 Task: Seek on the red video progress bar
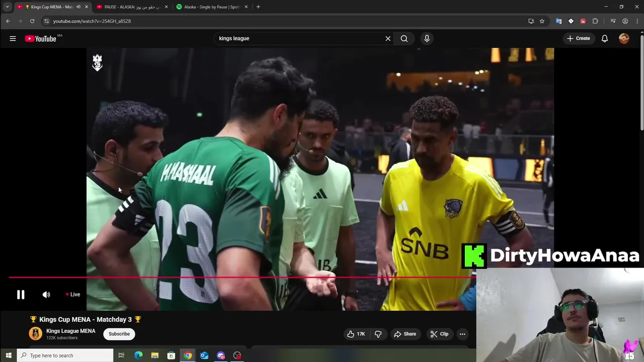242,277
